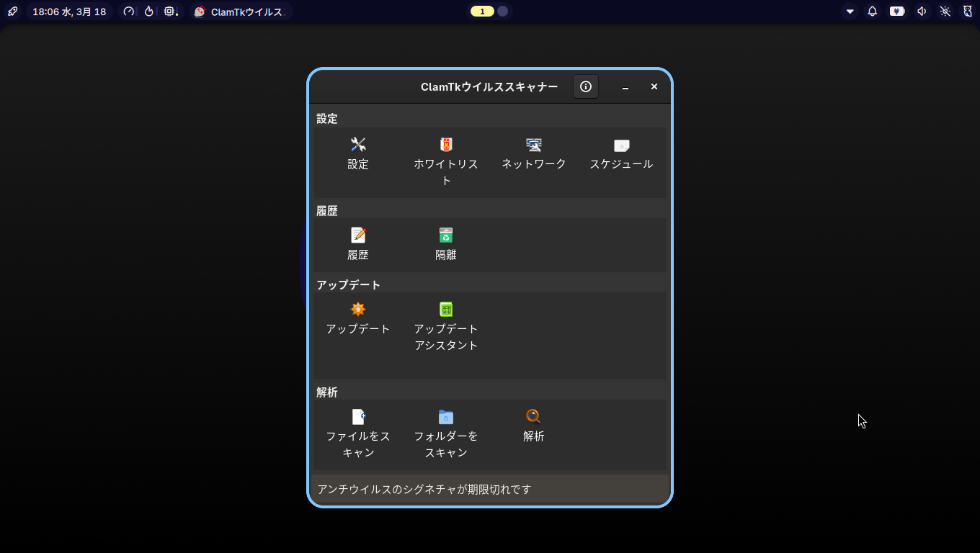
Task: Click the status message アンチウイルスのシグネチャが期限切れです
Action: coord(424,490)
